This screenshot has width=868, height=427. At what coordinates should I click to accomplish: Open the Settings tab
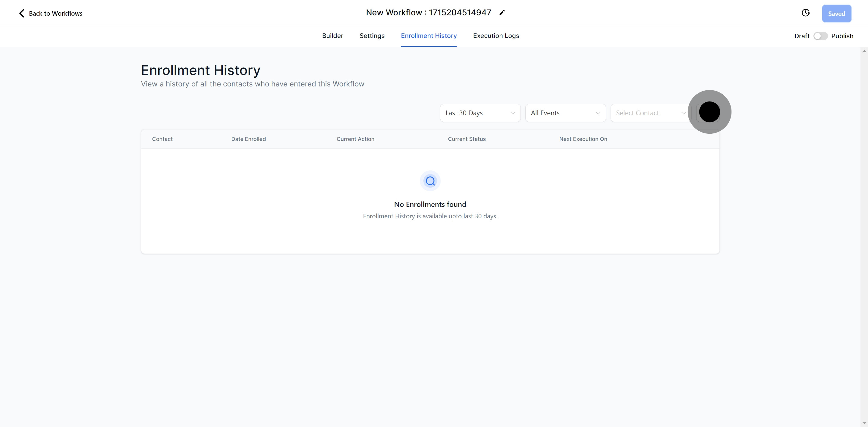click(x=372, y=36)
